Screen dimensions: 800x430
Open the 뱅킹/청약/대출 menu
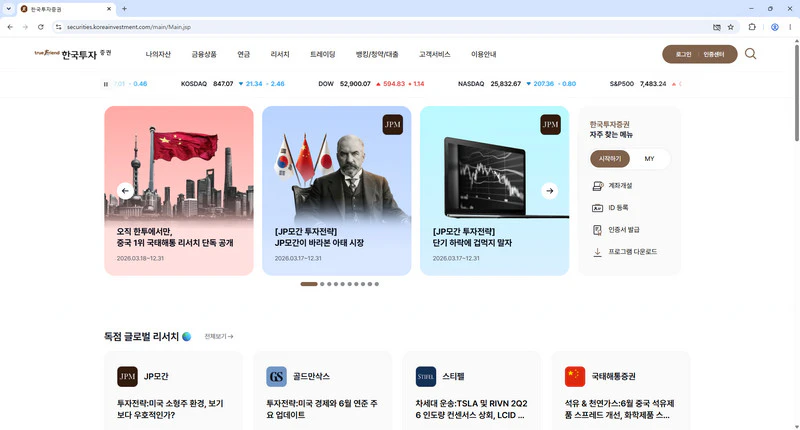(377, 54)
